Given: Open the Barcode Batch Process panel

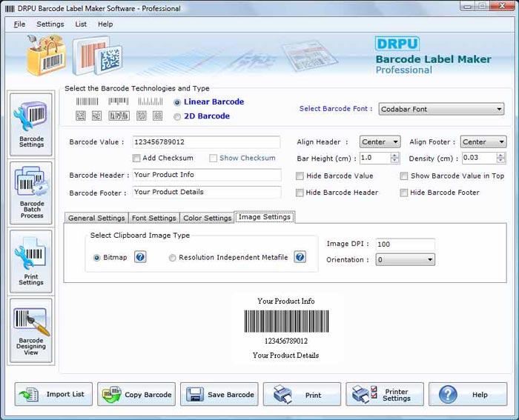Looking at the screenshot, I should coord(31,193).
